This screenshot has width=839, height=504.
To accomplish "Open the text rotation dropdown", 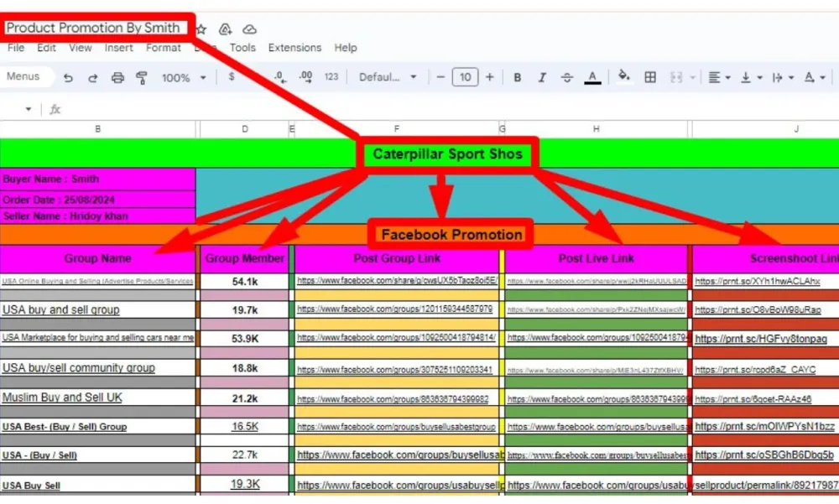I will coord(815,78).
